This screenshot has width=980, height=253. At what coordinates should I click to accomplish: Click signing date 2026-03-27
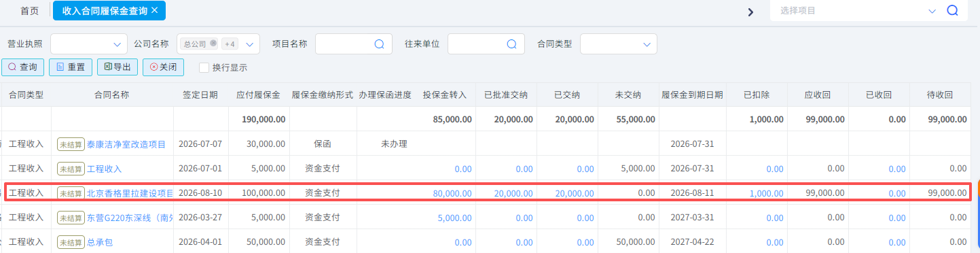(x=200, y=218)
